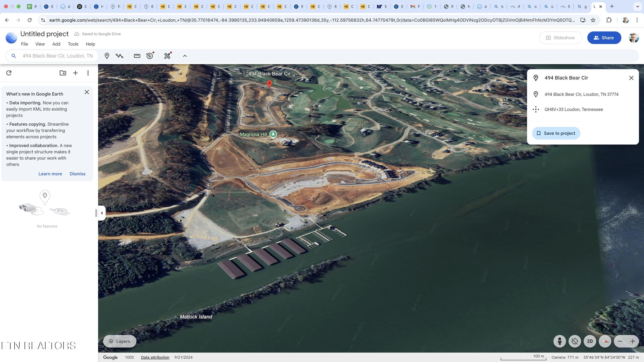Click the 9/21/2024 imagery date

[x=183, y=357]
